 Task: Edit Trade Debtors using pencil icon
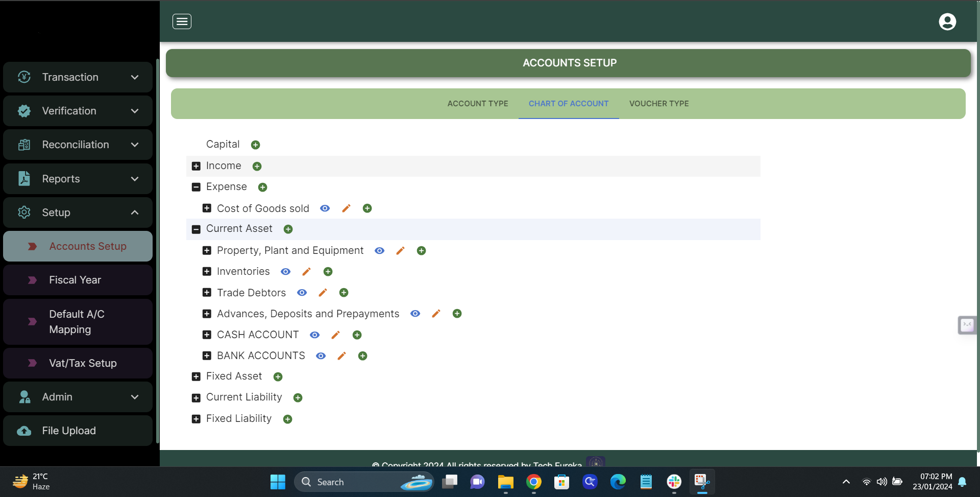tap(323, 293)
